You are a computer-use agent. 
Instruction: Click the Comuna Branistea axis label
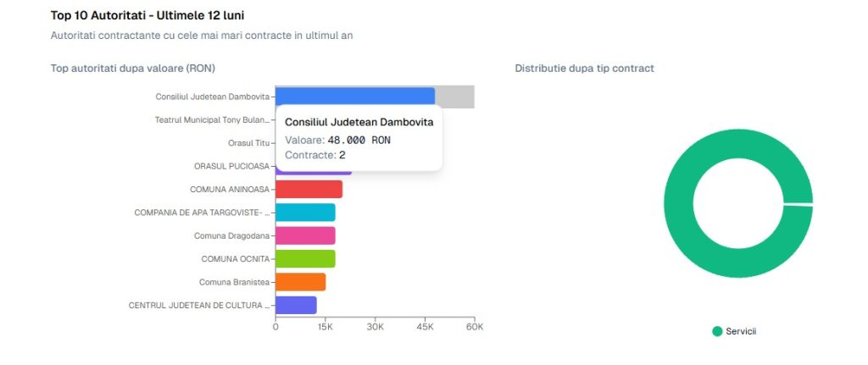point(234,282)
